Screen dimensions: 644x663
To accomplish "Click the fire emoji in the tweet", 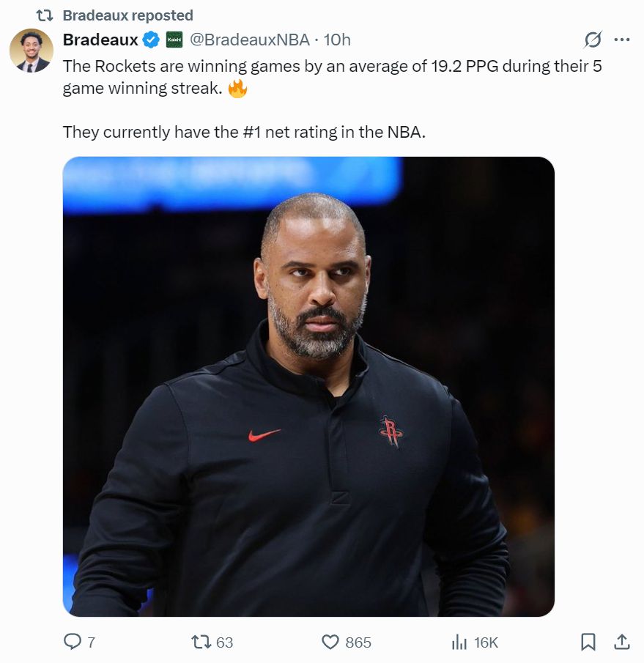I will point(237,90).
